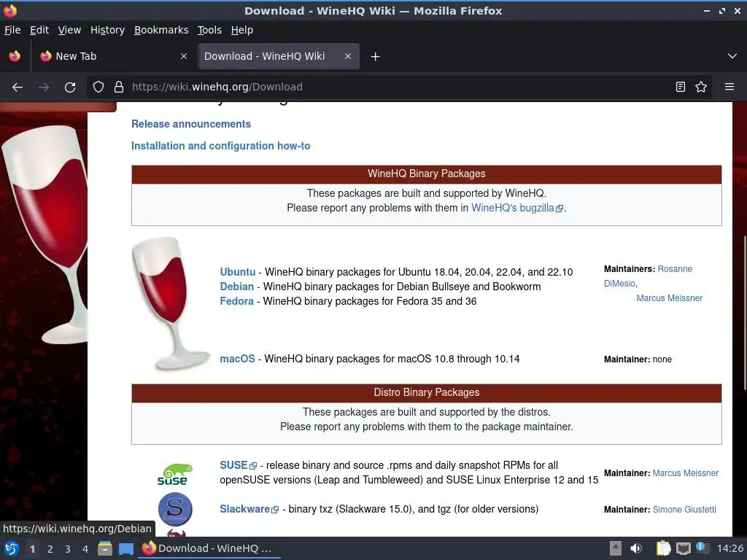Open maintainer Simone Giustetti link

[684, 510]
